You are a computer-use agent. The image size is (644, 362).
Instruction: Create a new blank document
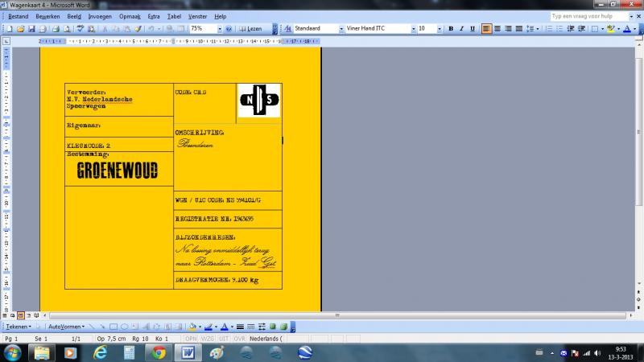tap(10, 29)
